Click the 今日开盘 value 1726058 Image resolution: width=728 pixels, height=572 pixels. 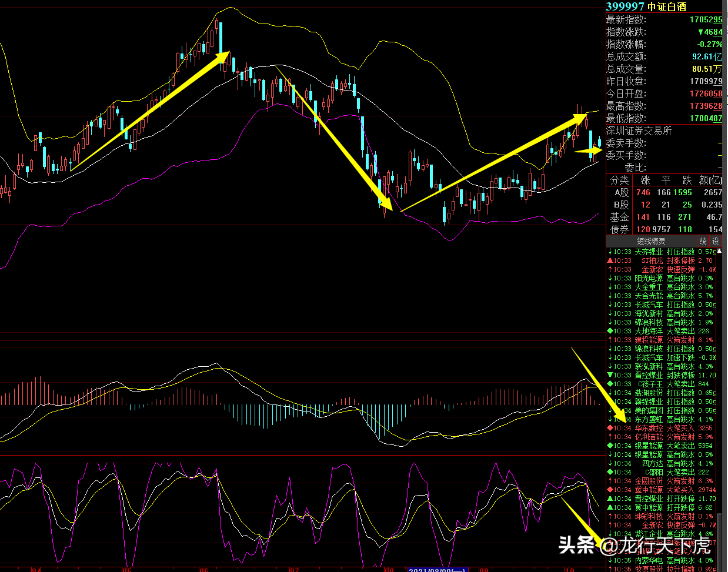tap(706, 93)
